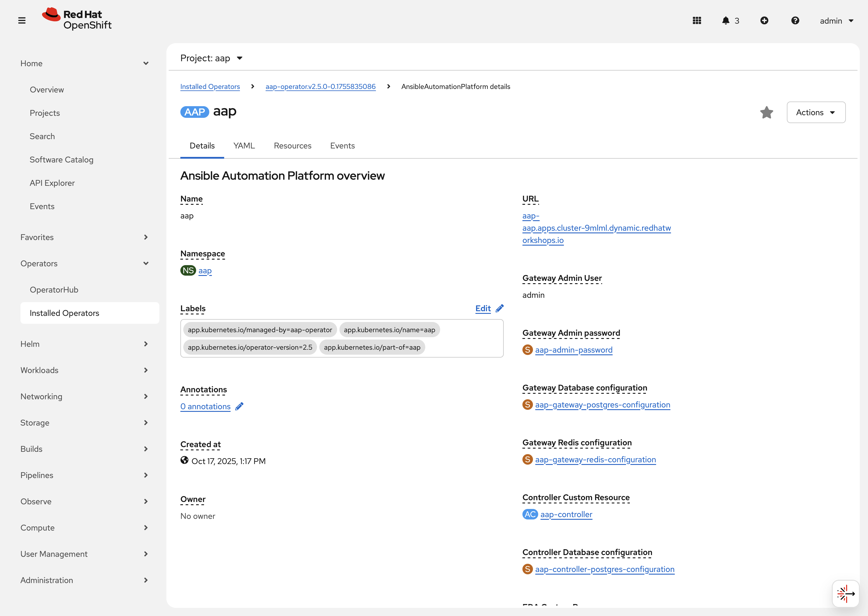This screenshot has height=616, width=868.
Task: Click the AAP badge next to aap title
Action: (x=194, y=111)
